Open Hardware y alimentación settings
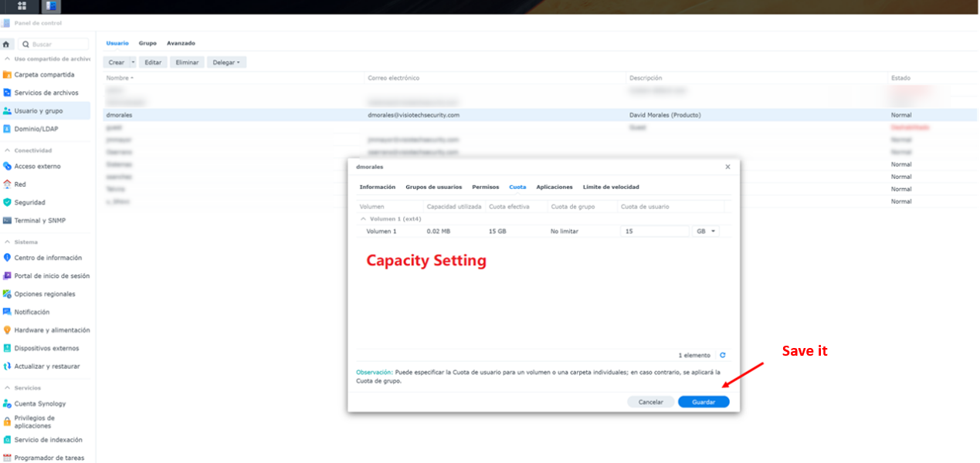The image size is (980, 463). coord(45,330)
